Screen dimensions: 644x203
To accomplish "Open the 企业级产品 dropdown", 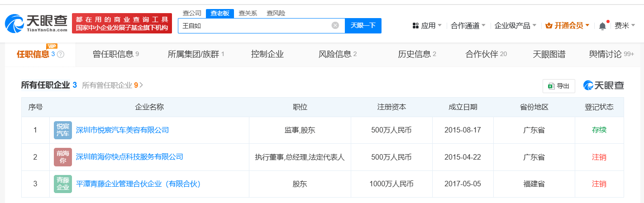I will coord(515,26).
